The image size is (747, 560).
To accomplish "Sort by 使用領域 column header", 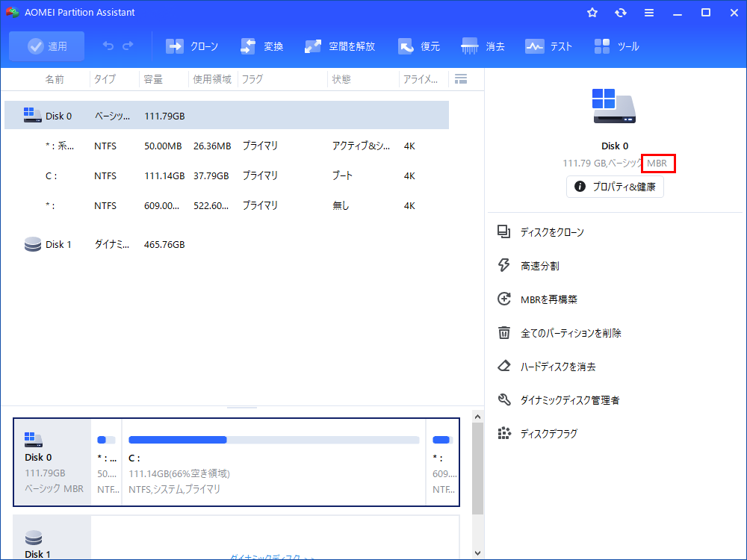I will click(x=212, y=79).
